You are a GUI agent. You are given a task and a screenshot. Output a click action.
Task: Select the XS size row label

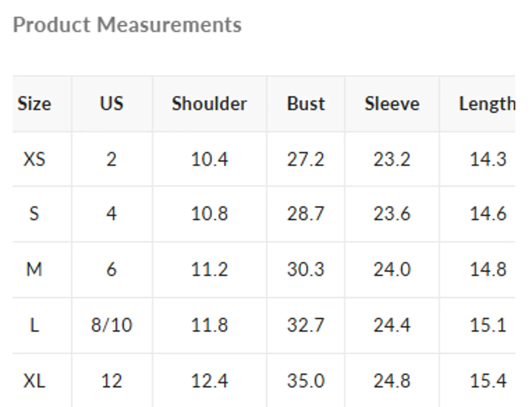click(34, 159)
